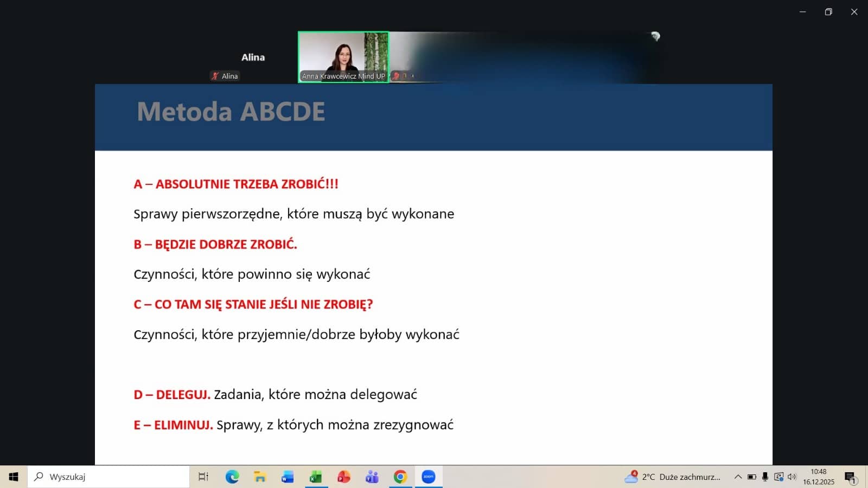Open Task View in the taskbar
Screen dimensions: 868x488
(x=203, y=477)
